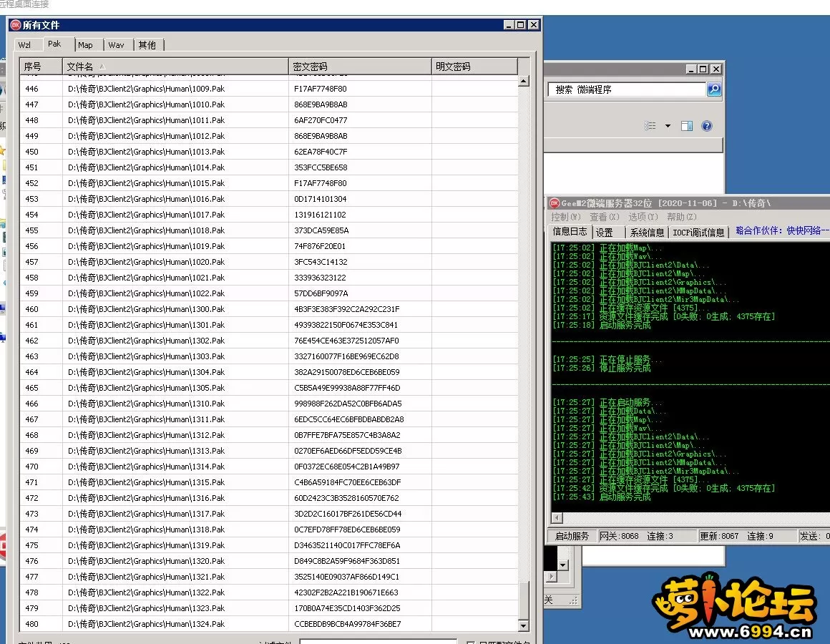
Task: Toggle the preview pane icon
Action: [687, 126]
